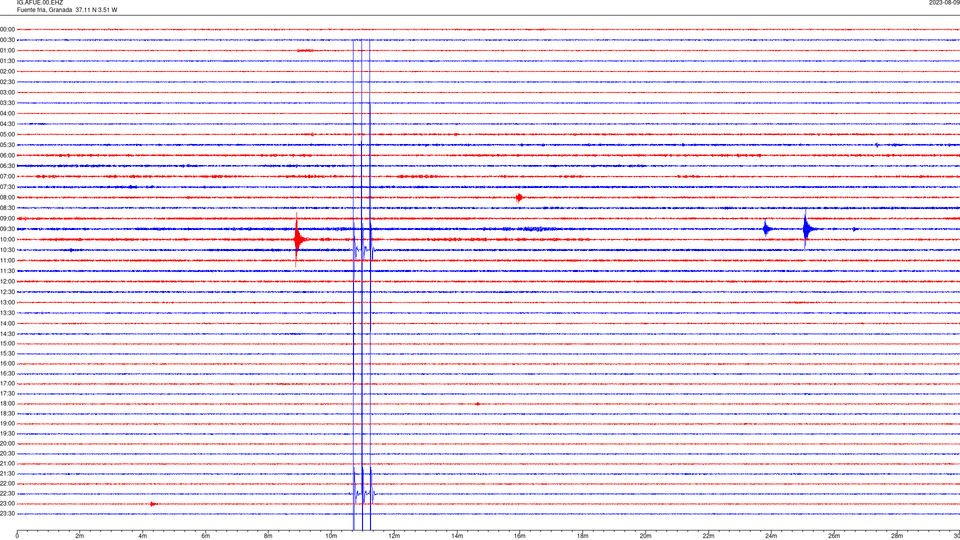Select the 00:30 trace time label
The image size is (960, 540).
click(7, 40)
